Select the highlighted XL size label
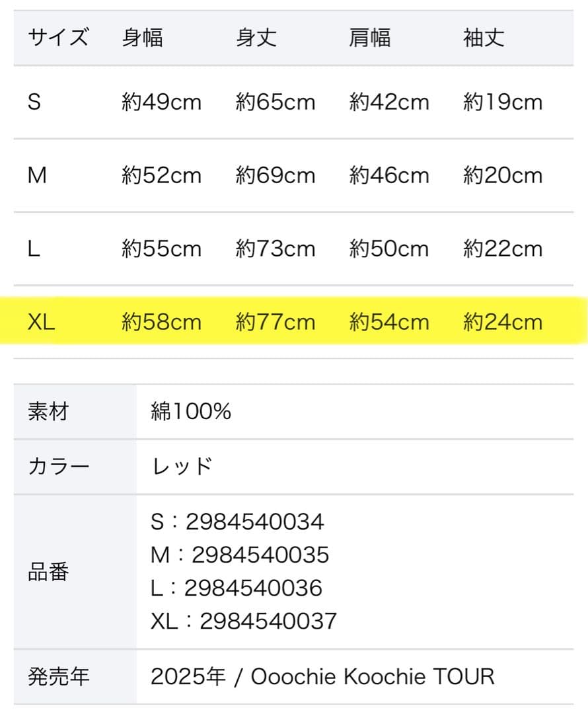The image size is (588, 714). [41, 322]
